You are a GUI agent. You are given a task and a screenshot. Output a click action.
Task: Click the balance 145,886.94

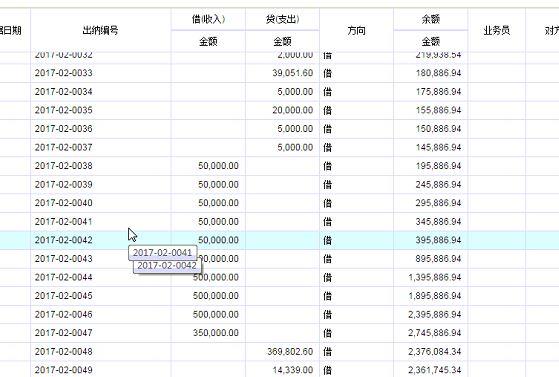(x=439, y=147)
